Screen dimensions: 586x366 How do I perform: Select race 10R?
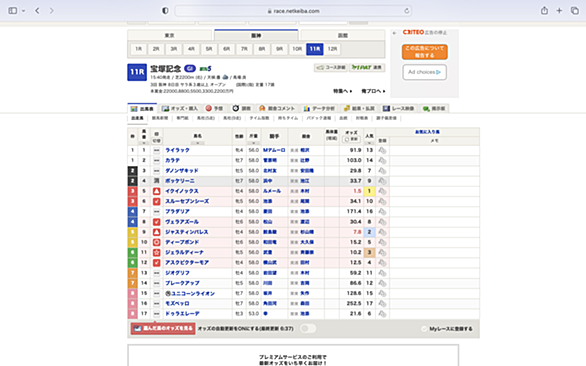click(x=297, y=49)
